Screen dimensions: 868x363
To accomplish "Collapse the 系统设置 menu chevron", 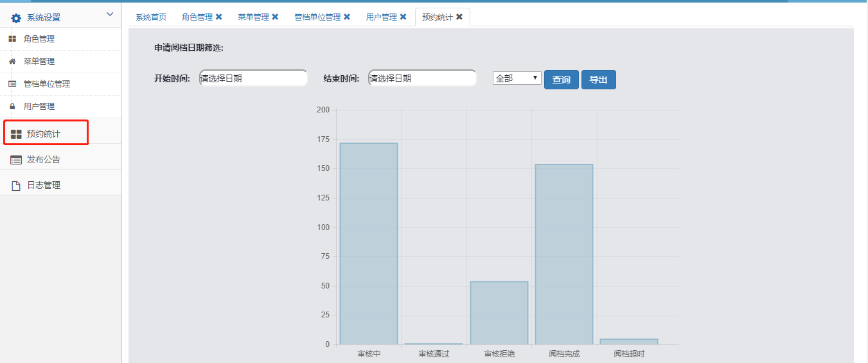I will click(109, 14).
